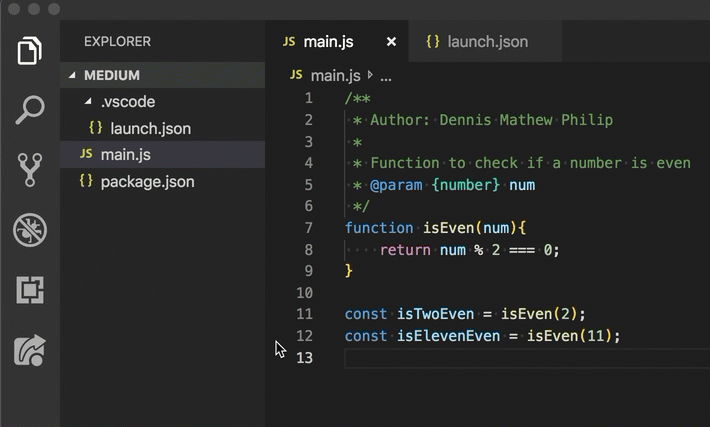Viewport: 710px width, 427px height.
Task: Click the {number} type annotation on line 5
Action: 465,185
